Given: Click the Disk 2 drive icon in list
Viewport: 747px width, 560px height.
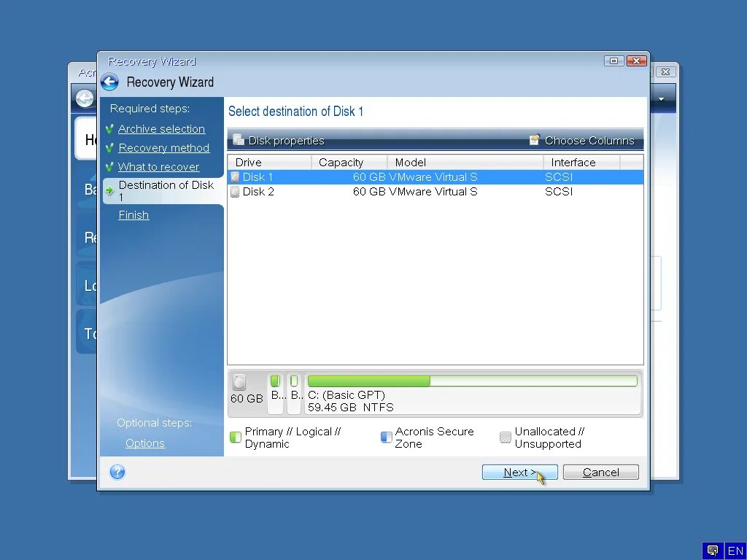Looking at the screenshot, I should pyautogui.click(x=235, y=192).
